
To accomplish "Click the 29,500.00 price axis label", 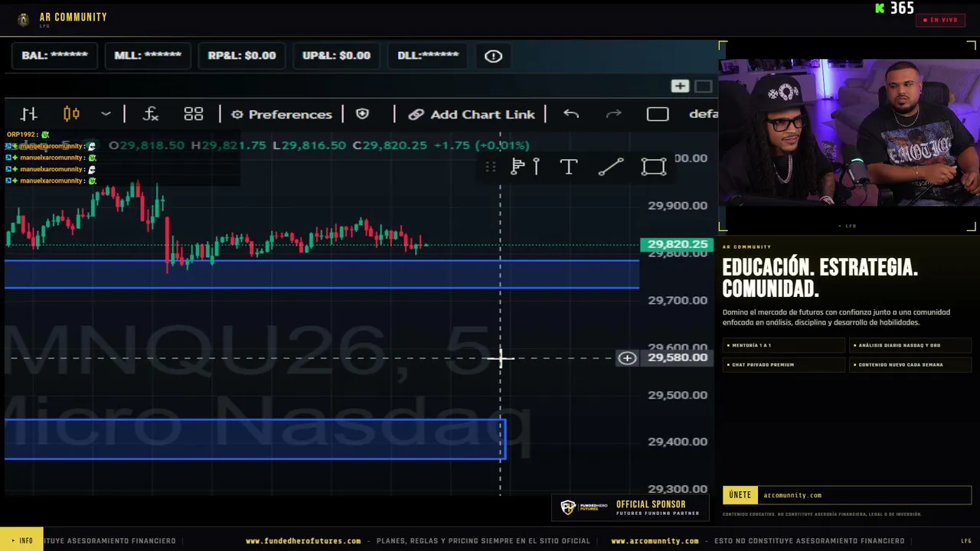I will click(x=678, y=395).
